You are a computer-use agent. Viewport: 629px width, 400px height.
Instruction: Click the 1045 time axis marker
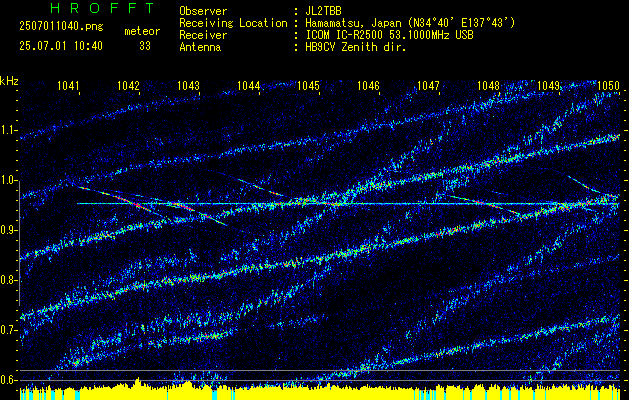click(x=308, y=85)
